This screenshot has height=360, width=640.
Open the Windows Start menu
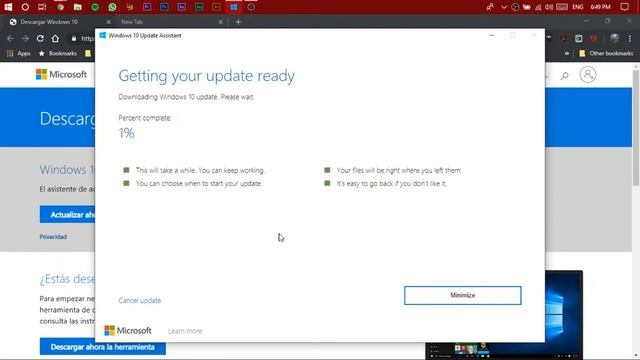coord(8,7)
